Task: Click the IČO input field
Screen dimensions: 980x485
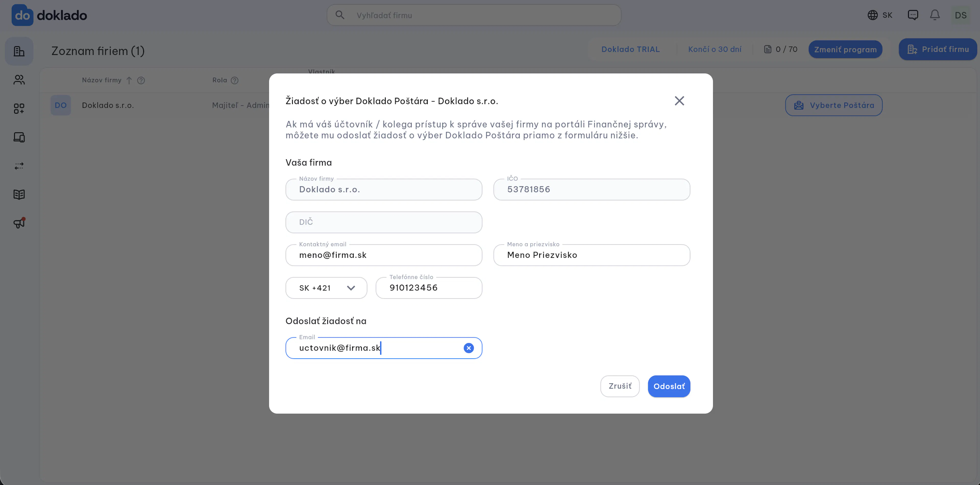Action: pos(592,189)
